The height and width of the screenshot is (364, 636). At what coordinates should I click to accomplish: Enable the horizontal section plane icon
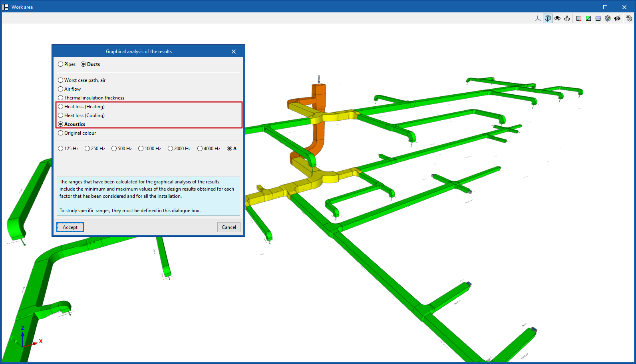(598, 18)
